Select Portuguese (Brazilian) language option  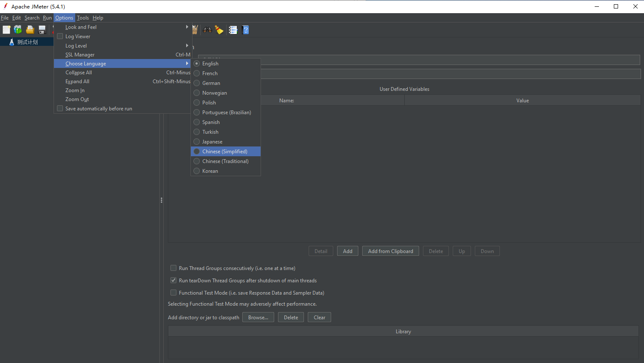[x=226, y=113]
